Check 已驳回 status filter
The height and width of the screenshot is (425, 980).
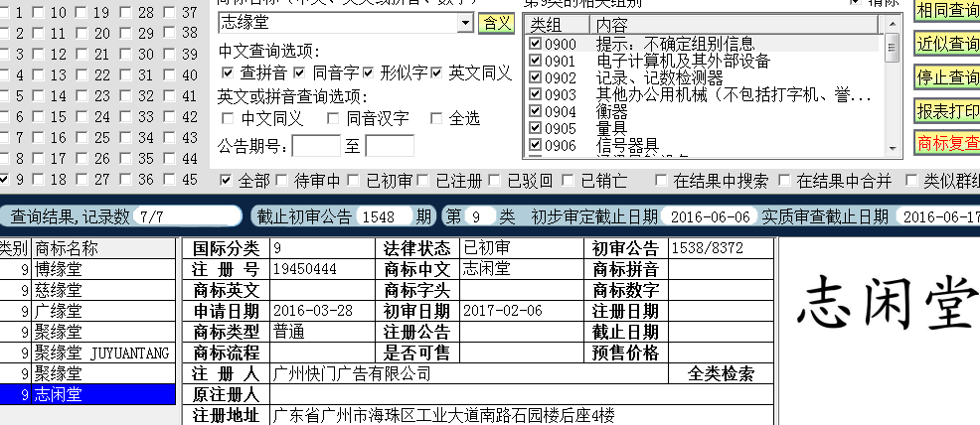pyautogui.click(x=494, y=181)
